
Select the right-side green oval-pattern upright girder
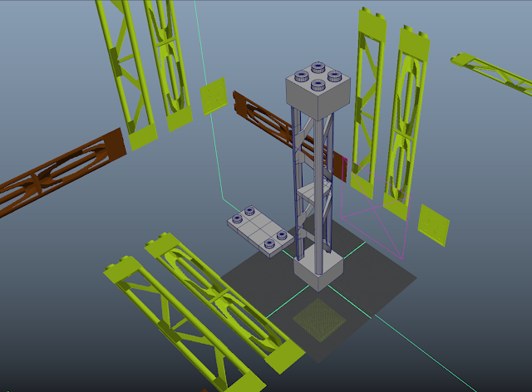pos(406,122)
